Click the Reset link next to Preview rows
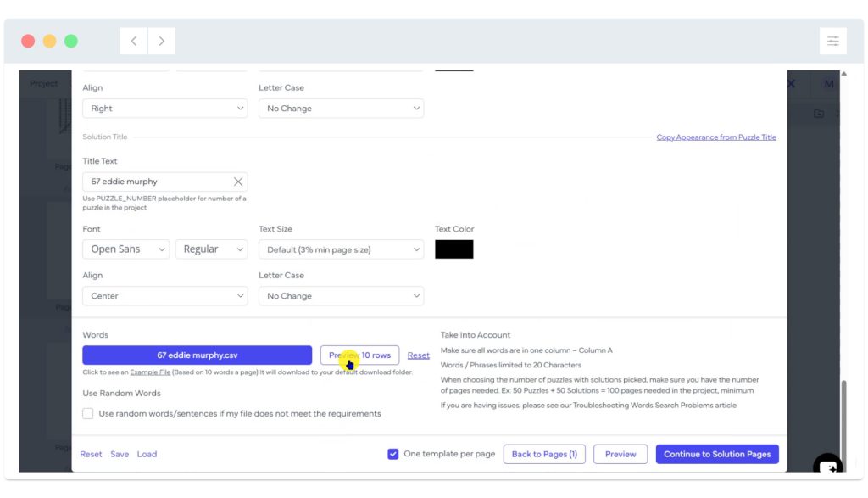 [x=419, y=355]
